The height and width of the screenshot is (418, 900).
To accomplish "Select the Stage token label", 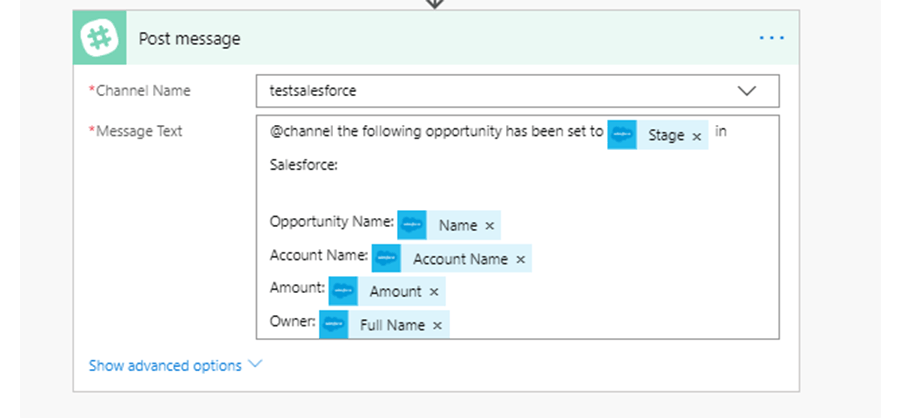I will 666,136.
